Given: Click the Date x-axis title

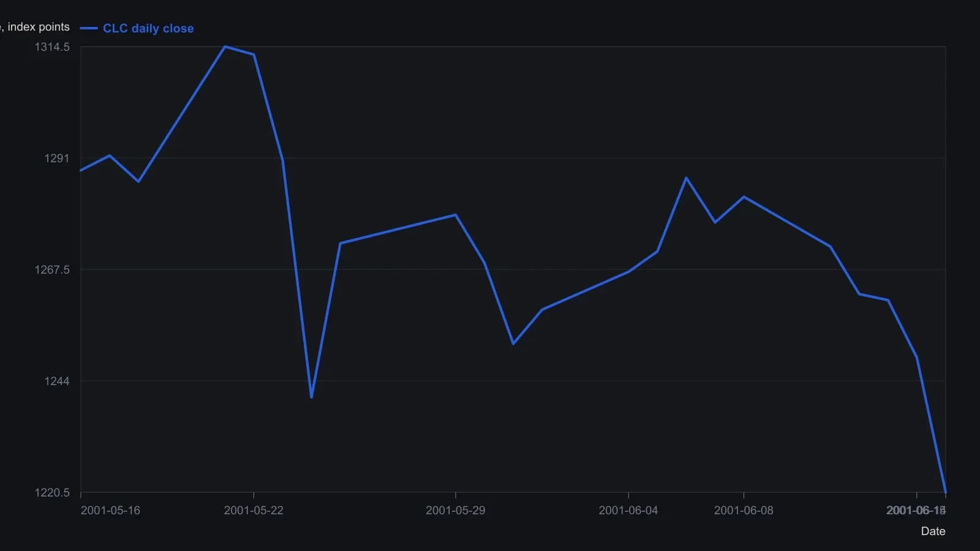Looking at the screenshot, I should (933, 531).
